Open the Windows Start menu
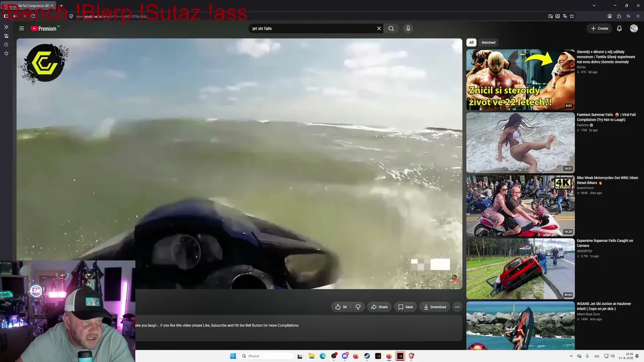Viewport: 644px width, 362px height. (x=233, y=356)
